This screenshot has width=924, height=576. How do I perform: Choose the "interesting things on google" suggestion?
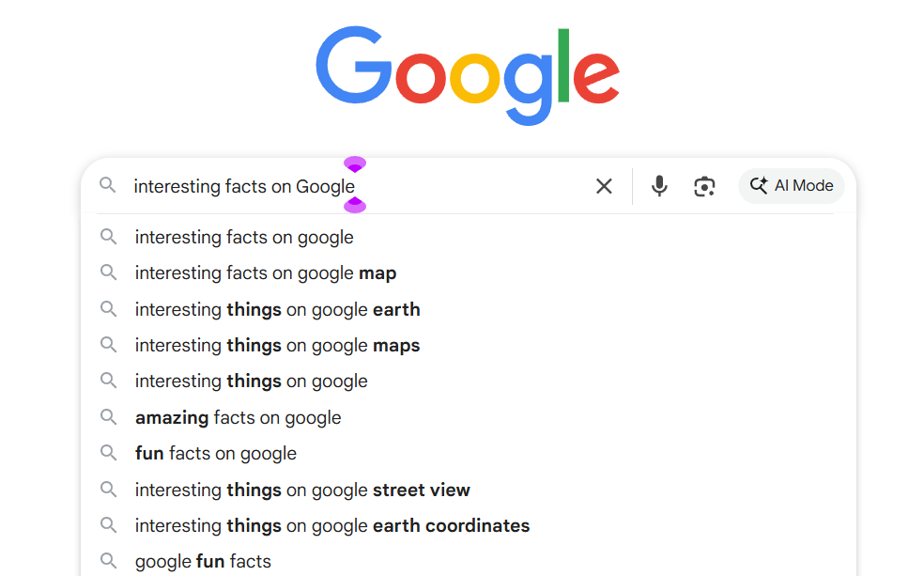[251, 381]
